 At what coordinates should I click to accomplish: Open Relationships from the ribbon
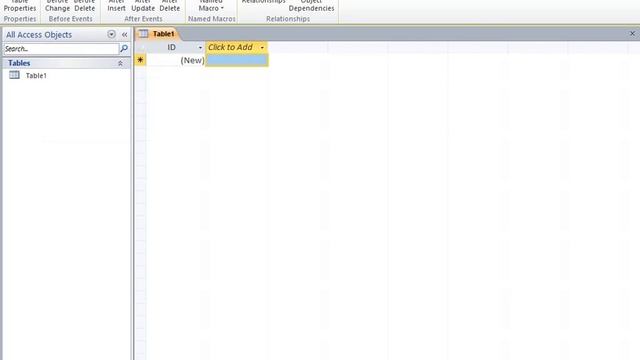263,2
